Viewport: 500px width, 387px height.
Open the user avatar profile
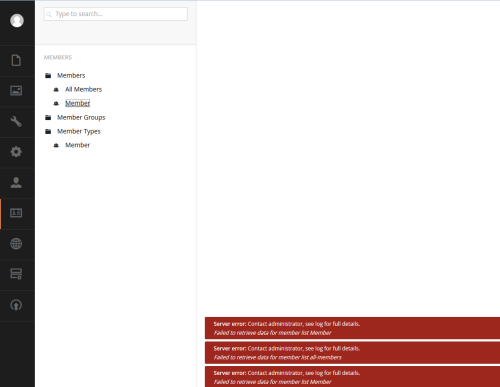tap(17, 21)
